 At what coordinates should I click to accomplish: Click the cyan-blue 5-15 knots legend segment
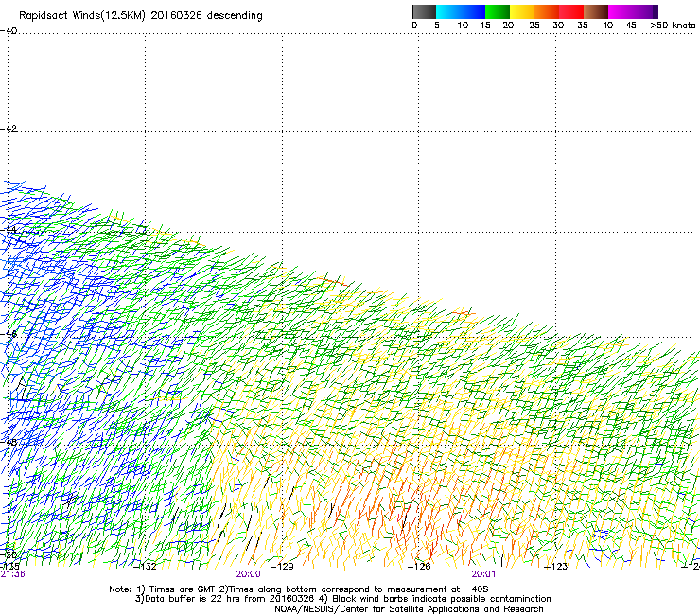pyautogui.click(x=461, y=11)
